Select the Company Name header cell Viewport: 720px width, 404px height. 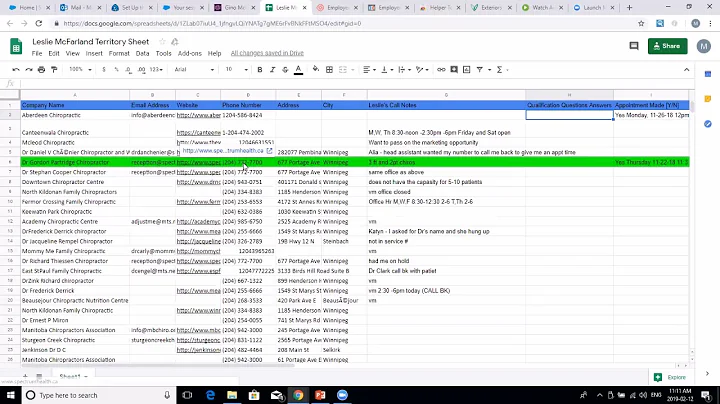point(75,105)
